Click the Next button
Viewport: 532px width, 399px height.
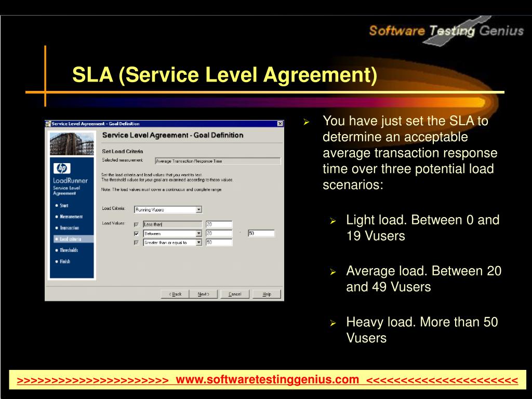coord(203,294)
